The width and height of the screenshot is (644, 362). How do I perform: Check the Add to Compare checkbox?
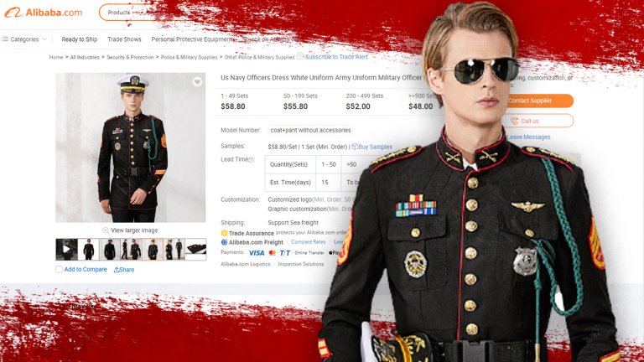coord(60,269)
